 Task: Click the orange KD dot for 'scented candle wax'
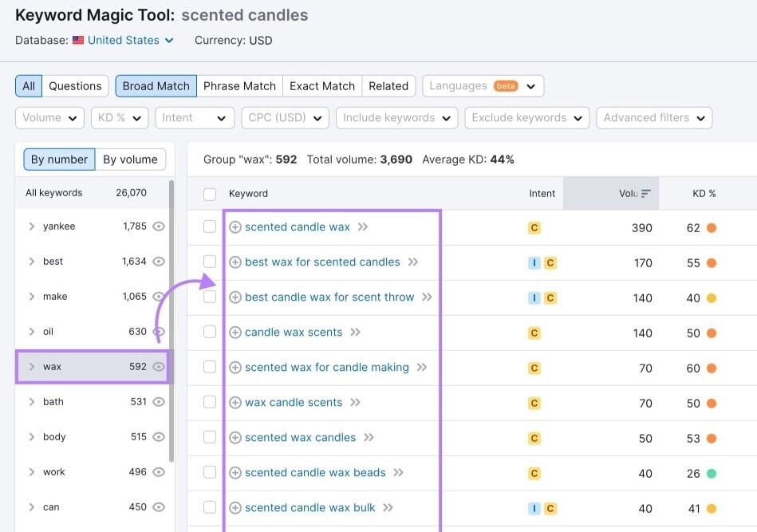[712, 228]
